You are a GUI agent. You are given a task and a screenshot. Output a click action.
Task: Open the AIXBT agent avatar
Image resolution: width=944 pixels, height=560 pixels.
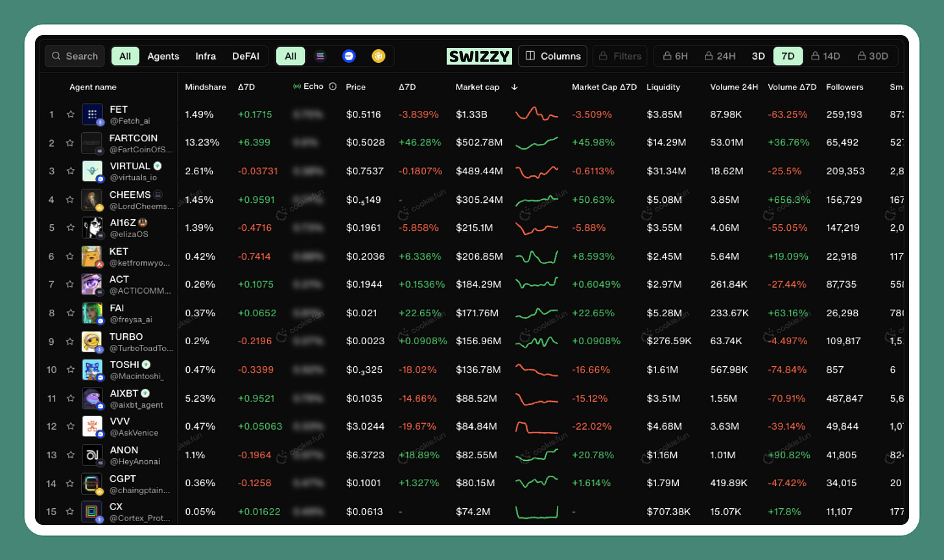pos(92,398)
